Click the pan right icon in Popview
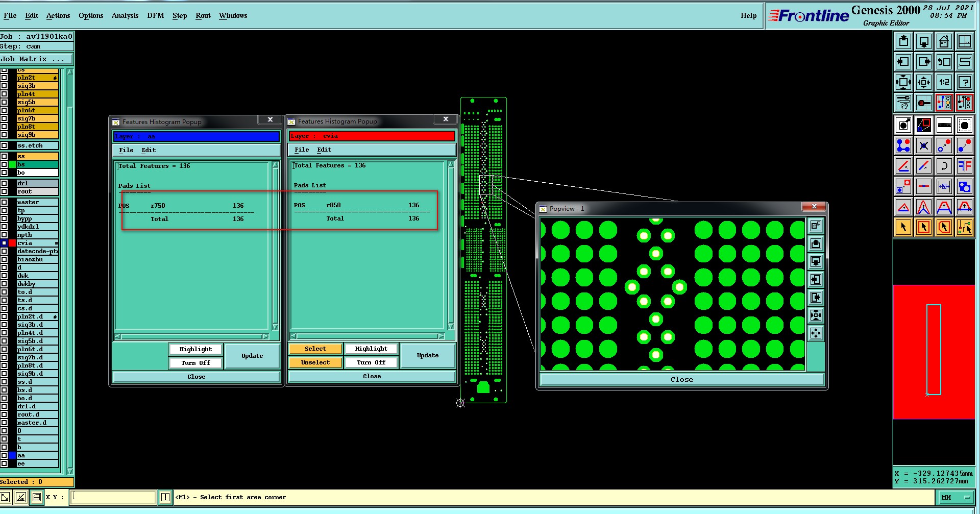The width and height of the screenshot is (980, 514). pos(816,298)
